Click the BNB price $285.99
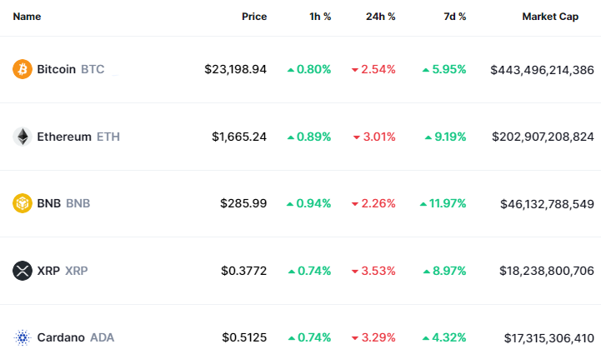Screen dimensions: 601x364 point(243,203)
